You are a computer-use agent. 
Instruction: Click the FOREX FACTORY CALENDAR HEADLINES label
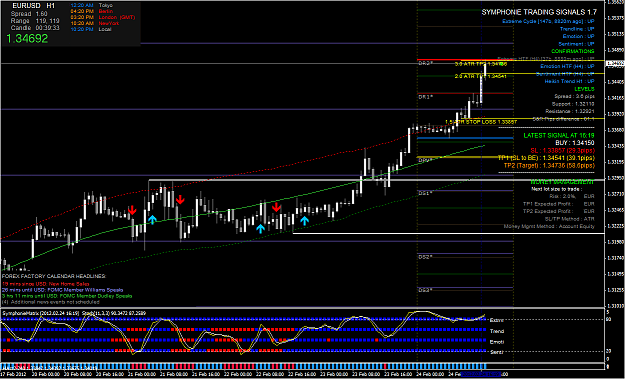pyautogui.click(x=54, y=276)
